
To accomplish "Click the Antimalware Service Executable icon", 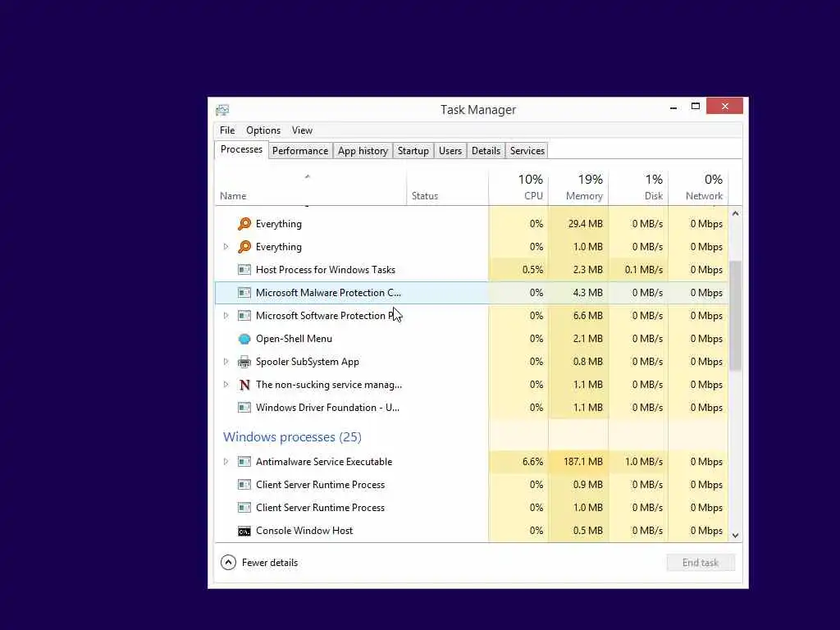I will [x=244, y=461].
